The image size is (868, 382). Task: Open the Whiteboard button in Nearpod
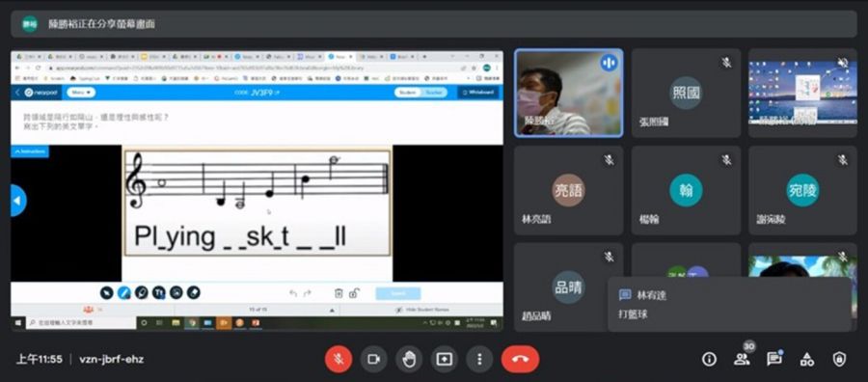pyautogui.click(x=477, y=93)
